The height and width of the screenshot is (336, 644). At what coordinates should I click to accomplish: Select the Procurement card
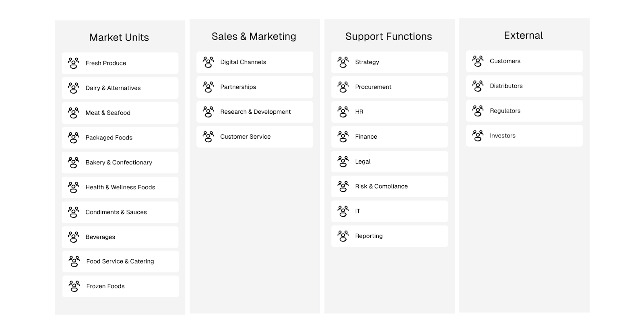coord(390,87)
